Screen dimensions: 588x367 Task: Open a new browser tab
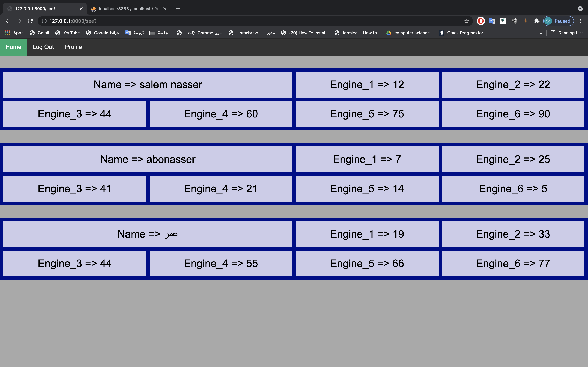click(178, 9)
